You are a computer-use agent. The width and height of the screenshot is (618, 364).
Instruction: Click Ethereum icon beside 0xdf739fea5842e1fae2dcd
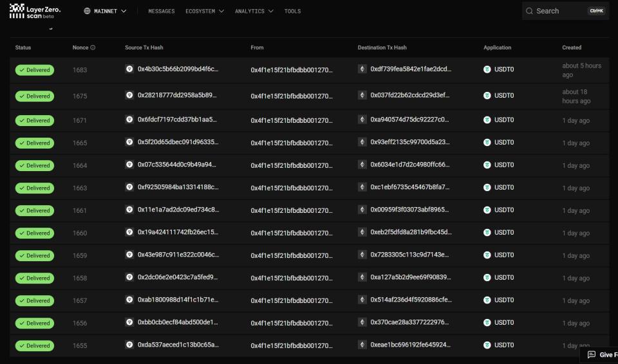coord(362,69)
